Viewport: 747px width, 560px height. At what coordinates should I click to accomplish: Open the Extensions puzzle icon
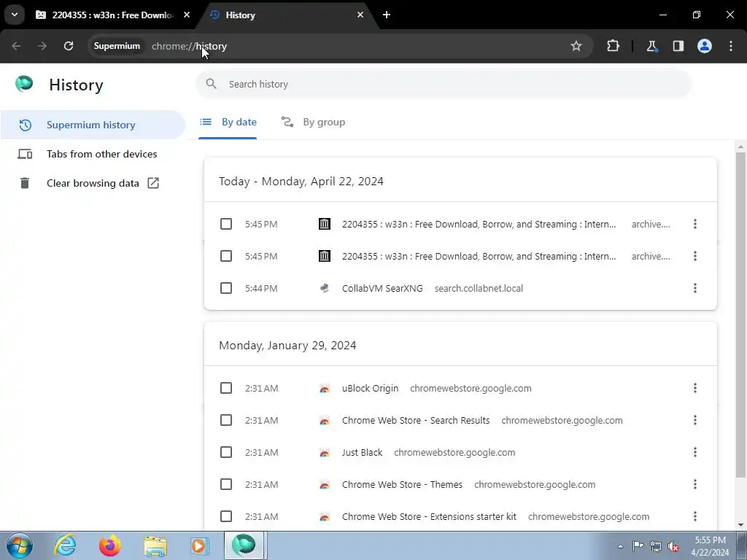click(613, 46)
